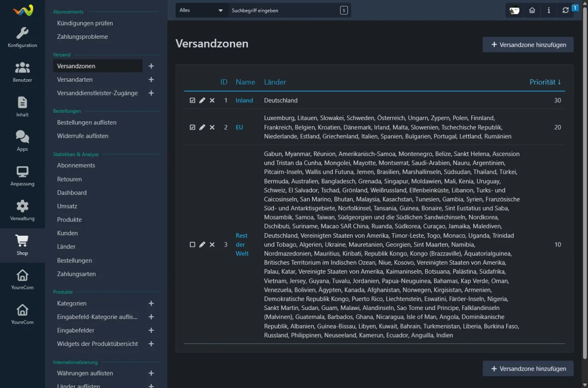Sort the table by Name column
The width and height of the screenshot is (588, 388).
tap(245, 82)
